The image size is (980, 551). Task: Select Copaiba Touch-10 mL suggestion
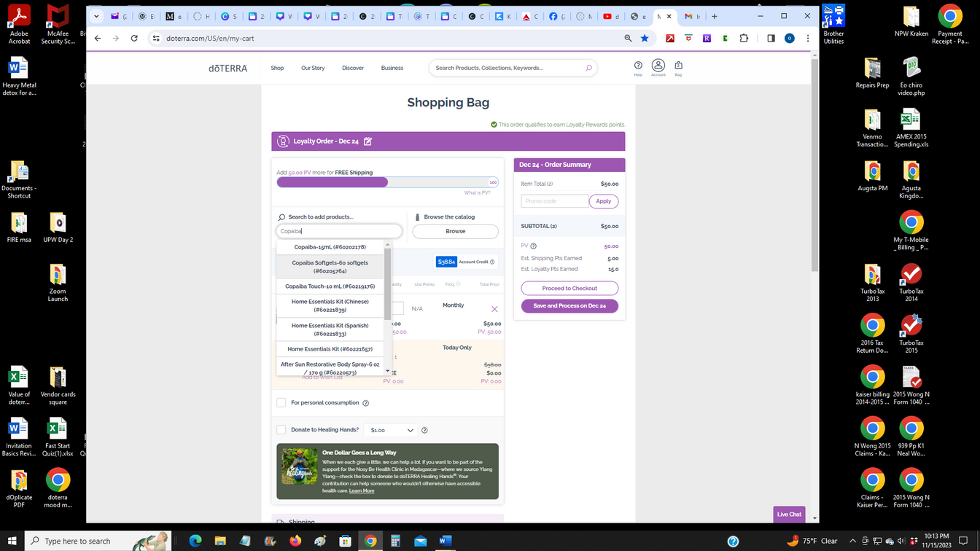point(330,286)
